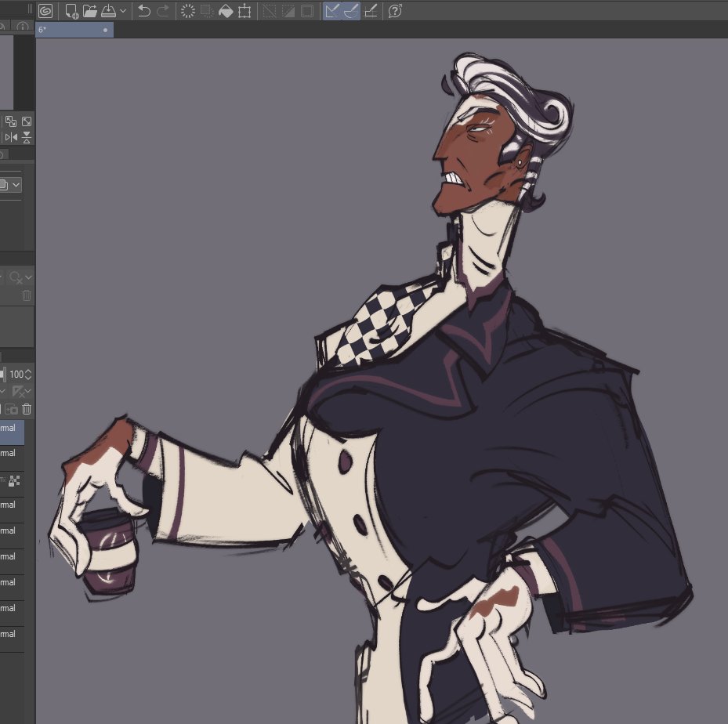The width and height of the screenshot is (728, 724).
Task: Undo the last action
Action: pos(144,11)
